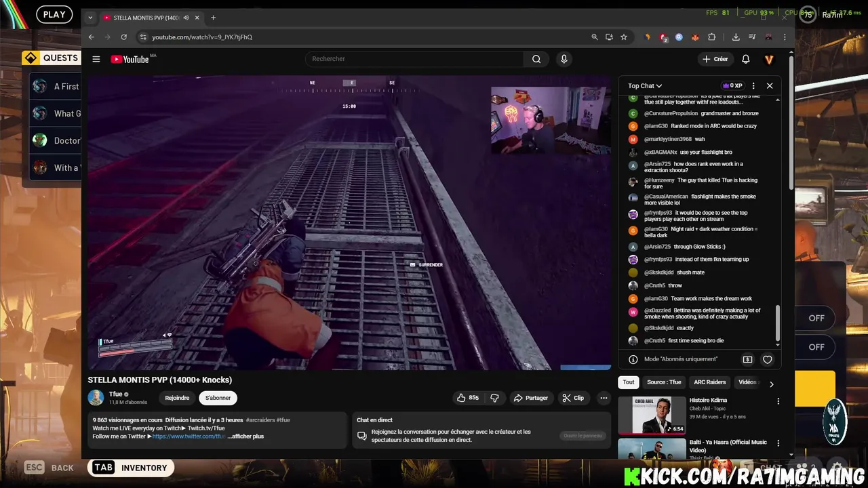868x488 pixels.
Task: Click the 0 XP badge in chat
Action: pyautogui.click(x=732, y=86)
